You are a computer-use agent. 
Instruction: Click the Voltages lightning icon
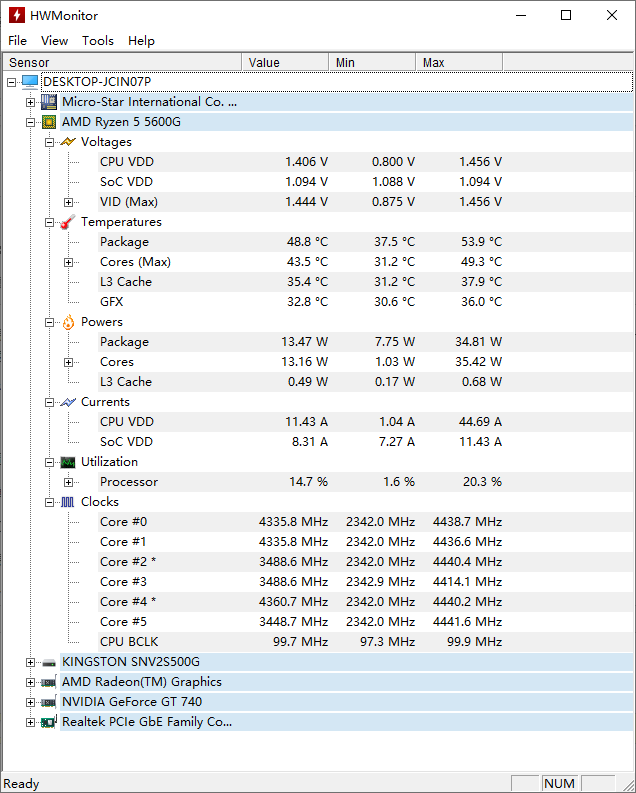(68, 142)
